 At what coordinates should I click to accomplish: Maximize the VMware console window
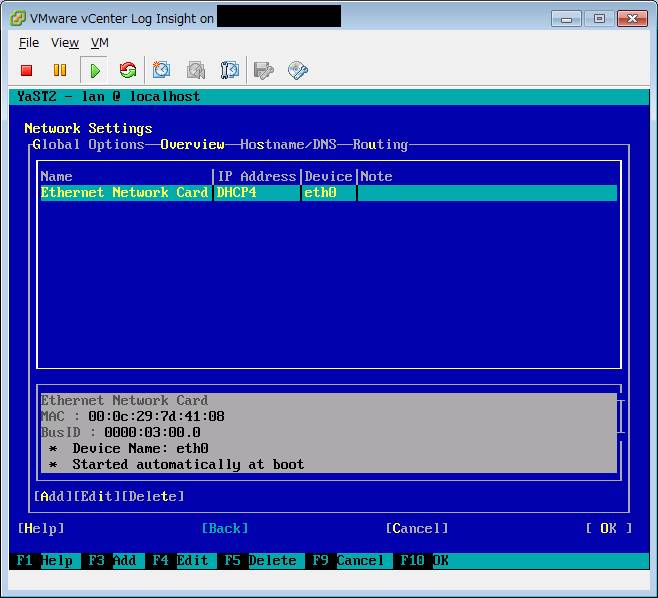click(x=599, y=19)
